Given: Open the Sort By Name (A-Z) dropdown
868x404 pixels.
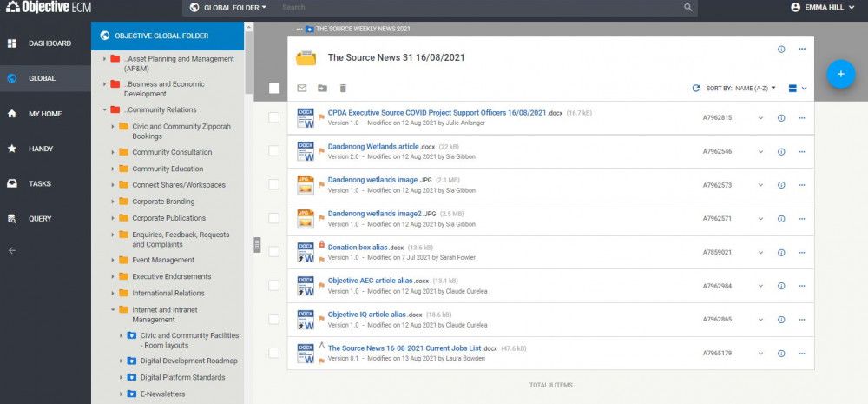Looking at the screenshot, I should pos(756,88).
